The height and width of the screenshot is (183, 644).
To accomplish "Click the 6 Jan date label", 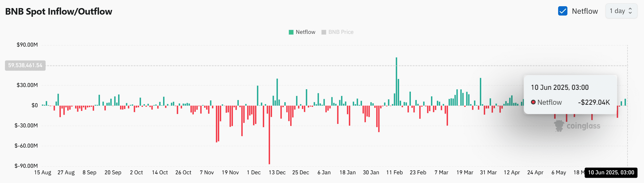I will pyautogui.click(x=324, y=172).
